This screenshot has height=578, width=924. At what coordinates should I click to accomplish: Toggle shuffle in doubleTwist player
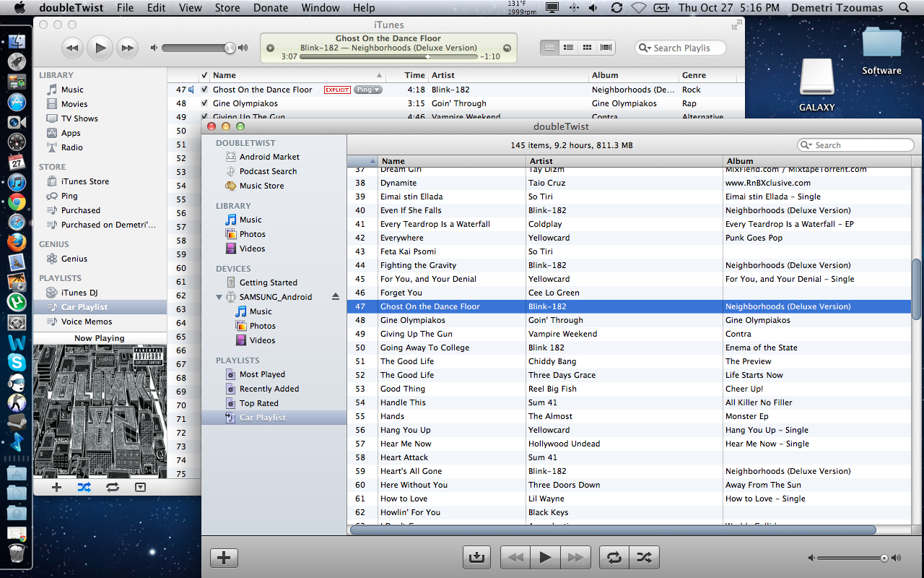coord(644,557)
